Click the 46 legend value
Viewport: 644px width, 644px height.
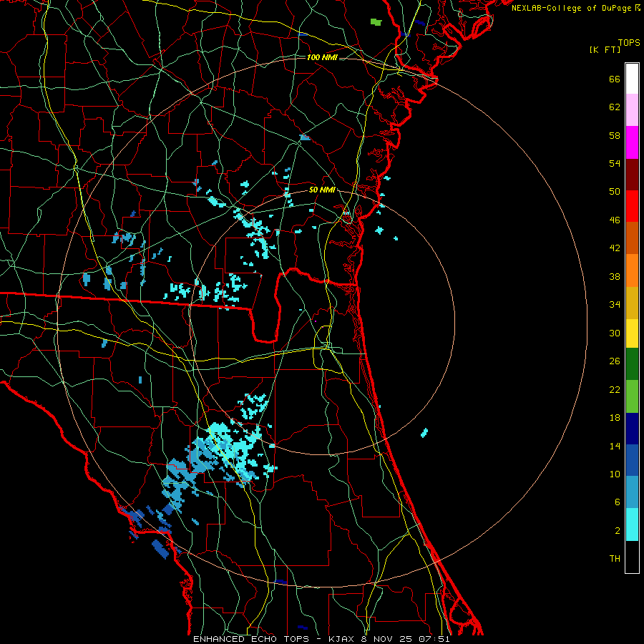[x=615, y=220]
